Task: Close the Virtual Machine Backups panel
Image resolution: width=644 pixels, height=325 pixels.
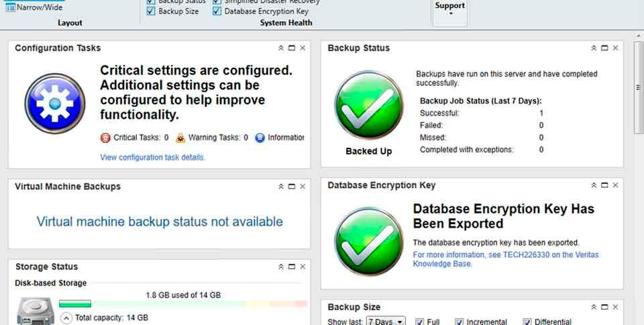Action: point(303,187)
